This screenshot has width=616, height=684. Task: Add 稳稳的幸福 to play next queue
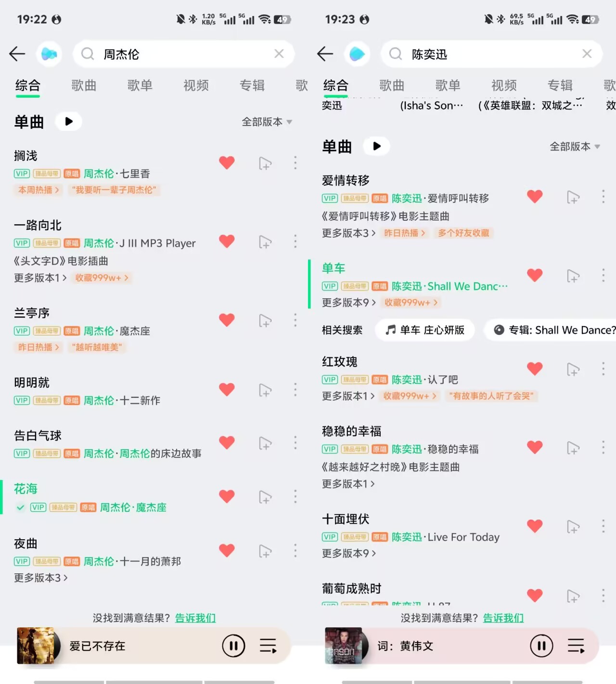573,448
